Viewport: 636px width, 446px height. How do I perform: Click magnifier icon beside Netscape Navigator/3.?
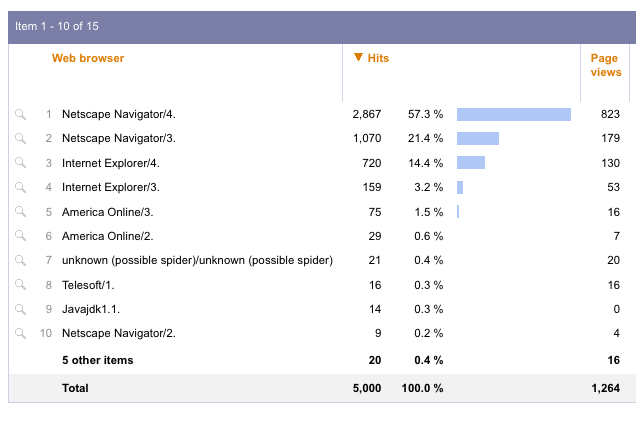tap(20, 139)
